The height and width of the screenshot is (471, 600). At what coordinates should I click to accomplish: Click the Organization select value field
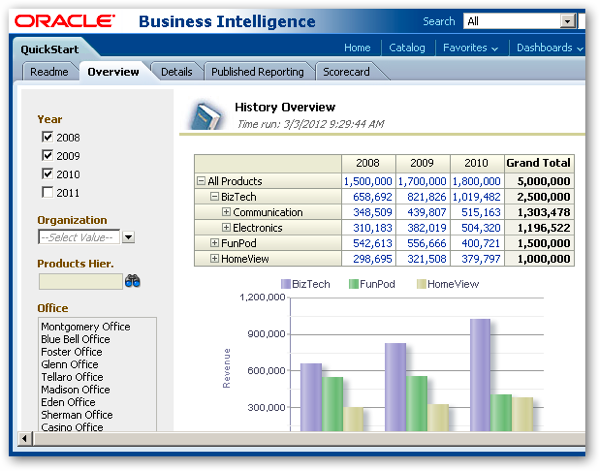tap(79, 237)
